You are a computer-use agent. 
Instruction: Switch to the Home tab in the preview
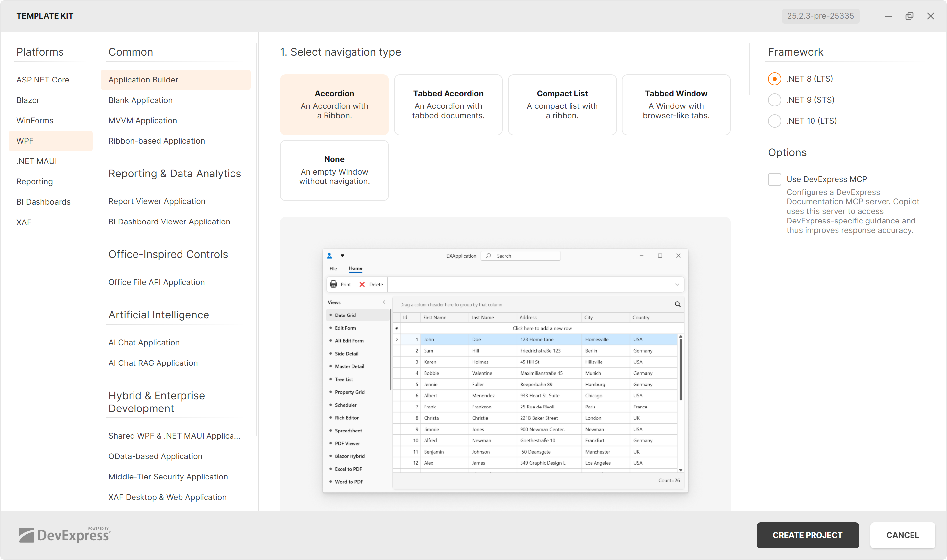pos(355,268)
